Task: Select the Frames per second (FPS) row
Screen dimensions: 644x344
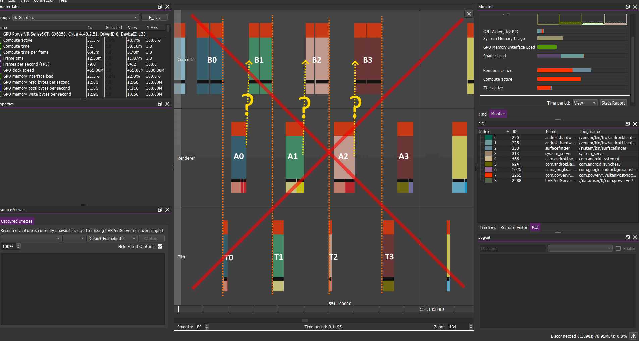Action: pyautogui.click(x=83, y=64)
